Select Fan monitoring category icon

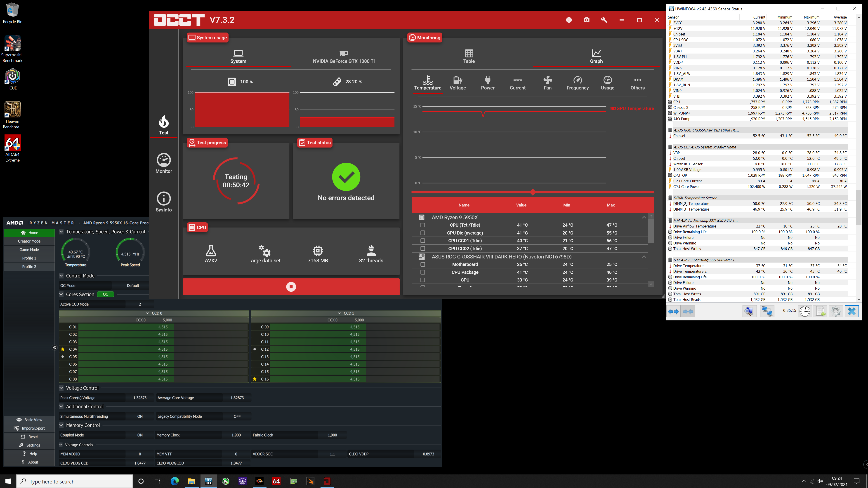547,83
